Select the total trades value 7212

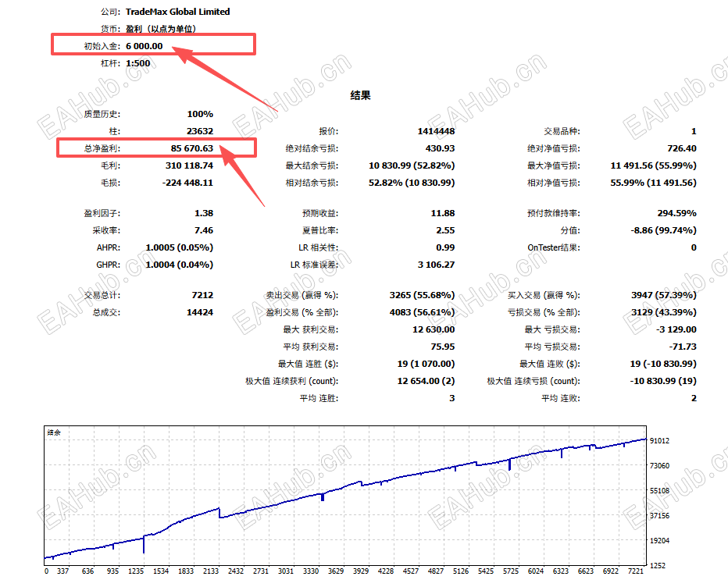point(202,295)
